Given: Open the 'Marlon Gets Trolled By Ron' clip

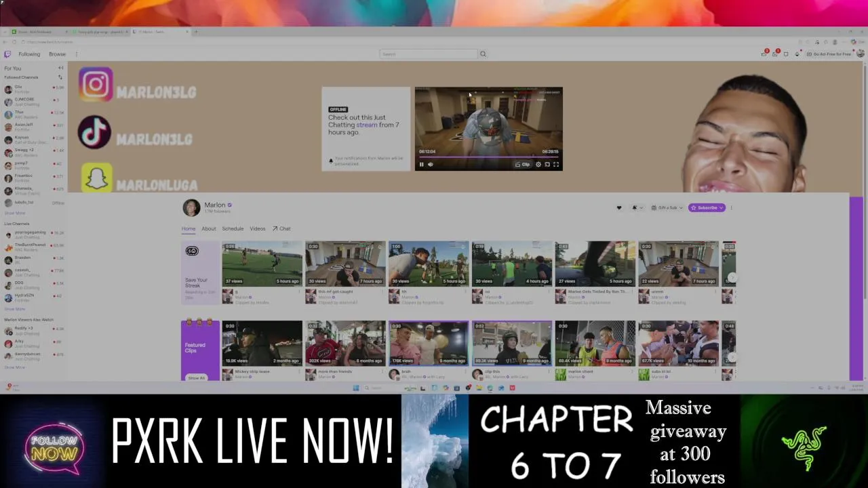Looking at the screenshot, I should point(595,264).
